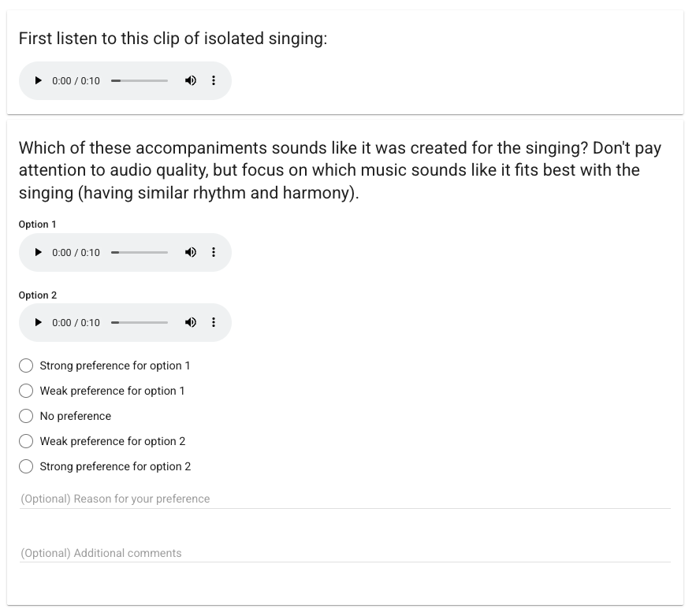Focus the Additional comments field

click(x=345, y=553)
